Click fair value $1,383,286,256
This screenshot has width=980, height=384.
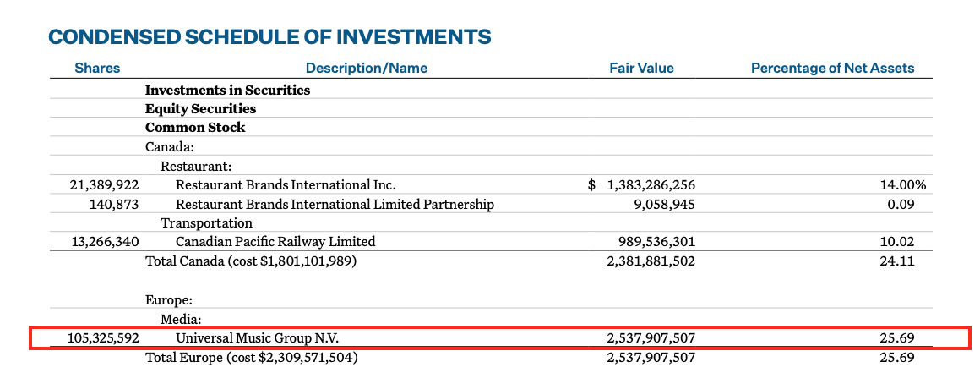(x=641, y=184)
